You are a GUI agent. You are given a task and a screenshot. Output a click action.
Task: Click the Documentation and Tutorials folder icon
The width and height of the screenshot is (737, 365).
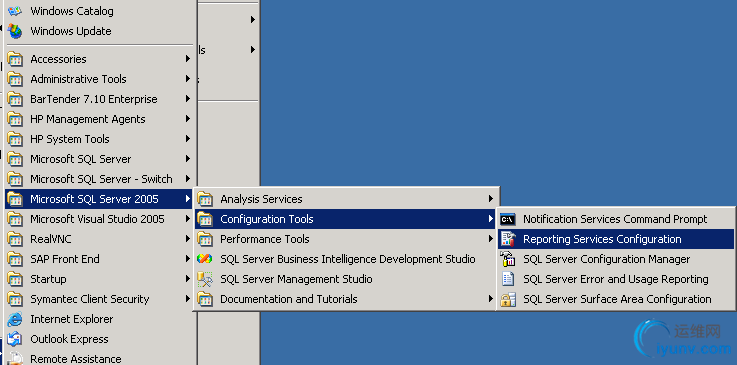pos(205,299)
